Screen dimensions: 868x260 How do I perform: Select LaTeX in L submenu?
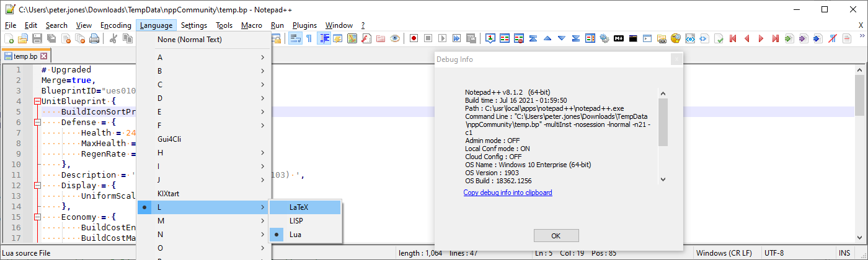click(305, 207)
